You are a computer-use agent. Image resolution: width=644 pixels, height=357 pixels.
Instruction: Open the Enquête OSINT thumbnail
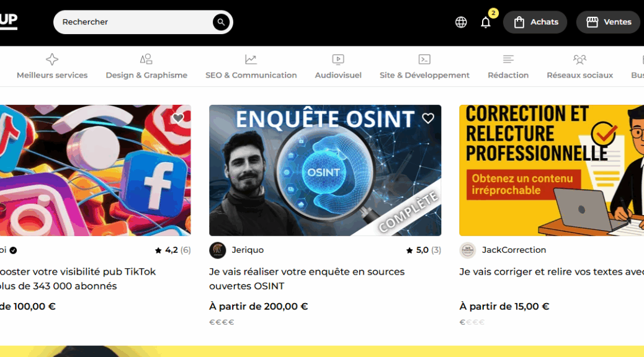(x=325, y=170)
